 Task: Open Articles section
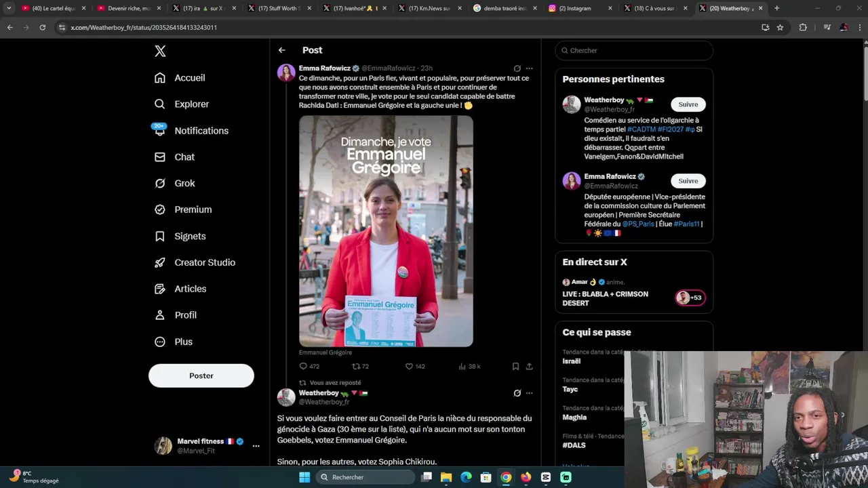(x=180, y=289)
